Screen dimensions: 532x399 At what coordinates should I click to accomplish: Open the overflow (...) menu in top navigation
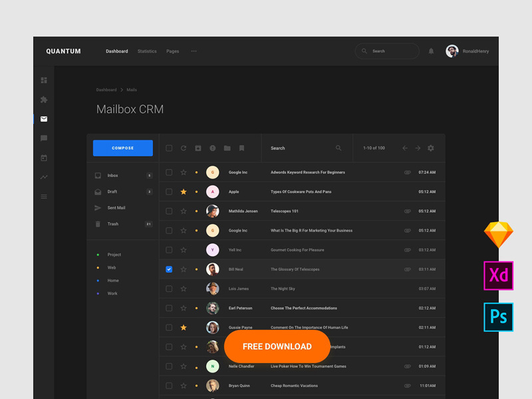pyautogui.click(x=194, y=51)
